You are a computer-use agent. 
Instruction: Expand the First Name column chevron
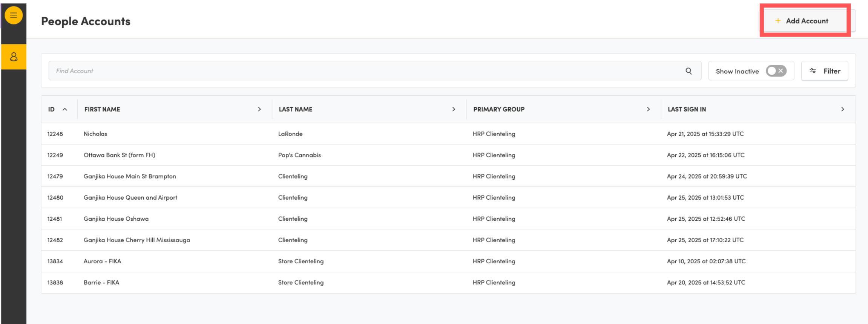tap(259, 109)
